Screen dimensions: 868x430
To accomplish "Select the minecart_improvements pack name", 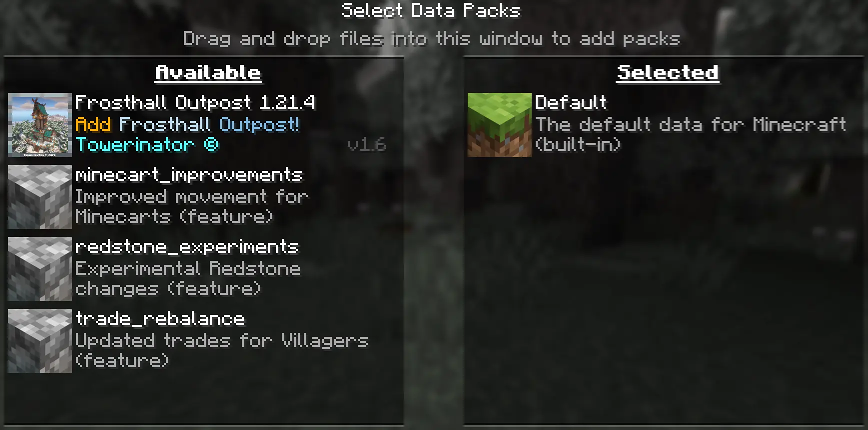I will [x=189, y=175].
